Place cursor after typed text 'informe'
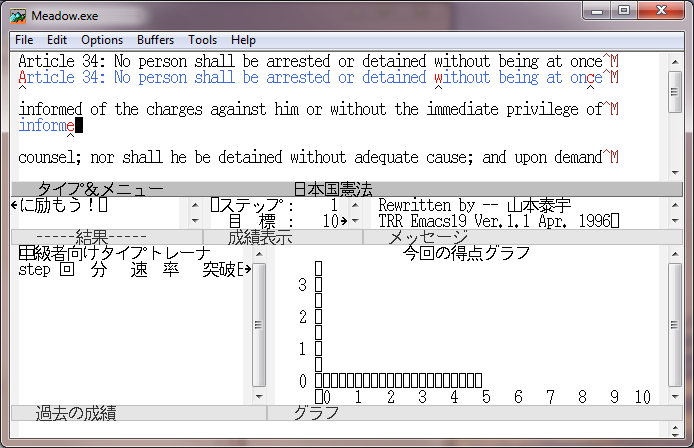Viewport: 694px width, 448px height. pos(79,126)
